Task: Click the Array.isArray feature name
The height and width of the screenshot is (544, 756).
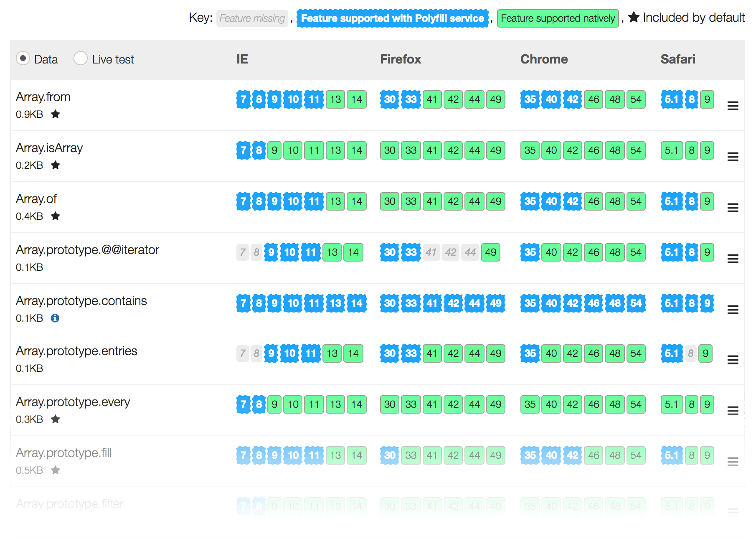Action: coord(49,148)
